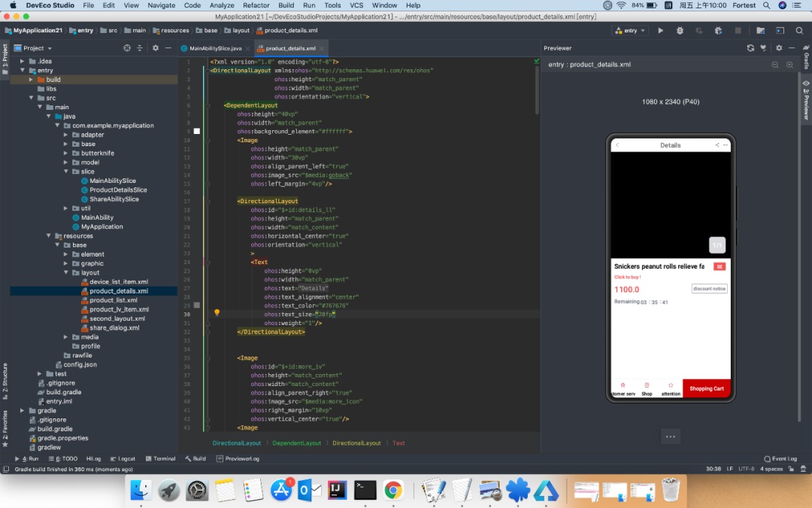Image resolution: width=812 pixels, height=508 pixels.
Task: Open the Terminal tool window
Action: (x=161, y=458)
